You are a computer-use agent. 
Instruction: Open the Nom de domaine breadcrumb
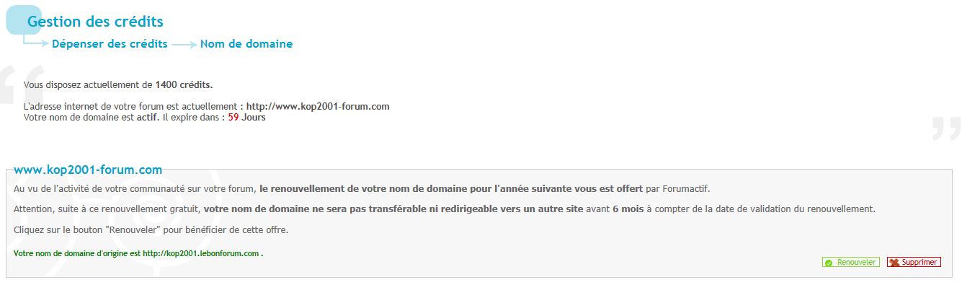tap(246, 44)
